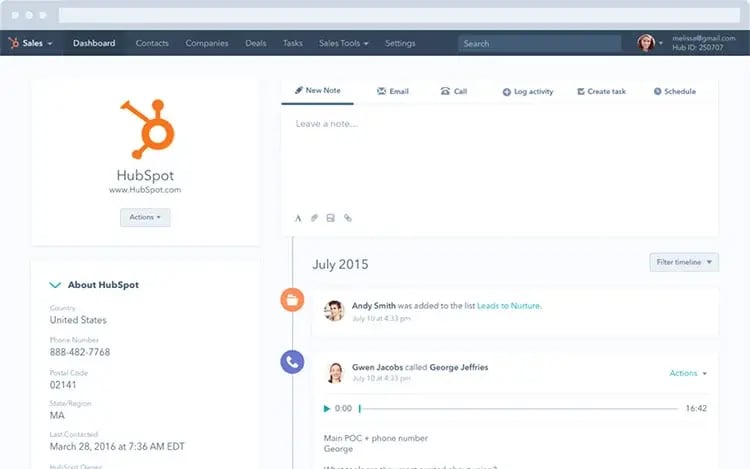The height and width of the screenshot is (469, 750).
Task: Open the Create task tab
Action: click(x=601, y=91)
